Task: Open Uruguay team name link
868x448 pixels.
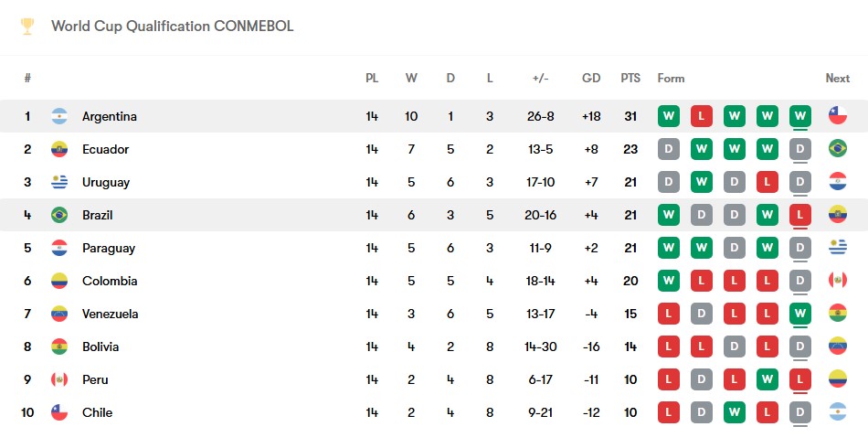Action: [x=106, y=182]
